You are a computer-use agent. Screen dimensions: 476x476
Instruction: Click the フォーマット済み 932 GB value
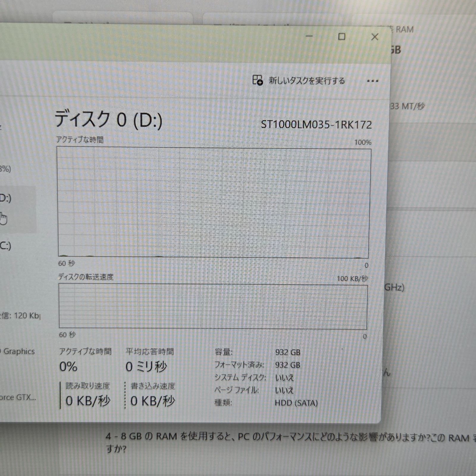tap(288, 365)
